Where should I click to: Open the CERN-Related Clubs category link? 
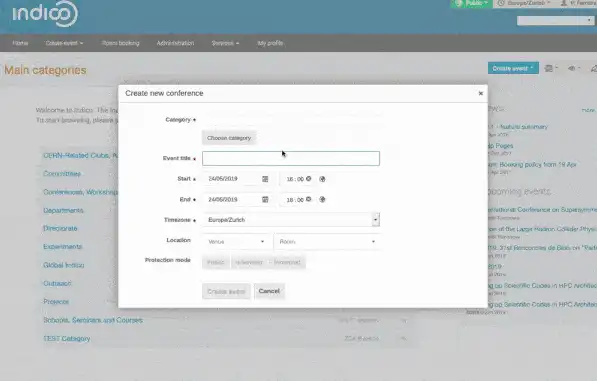click(x=80, y=155)
